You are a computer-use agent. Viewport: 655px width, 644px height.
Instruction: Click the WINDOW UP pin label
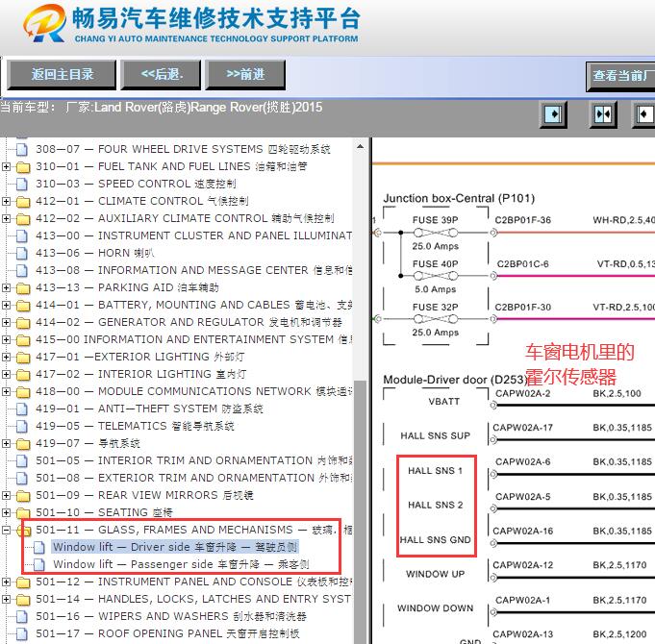coord(436,574)
